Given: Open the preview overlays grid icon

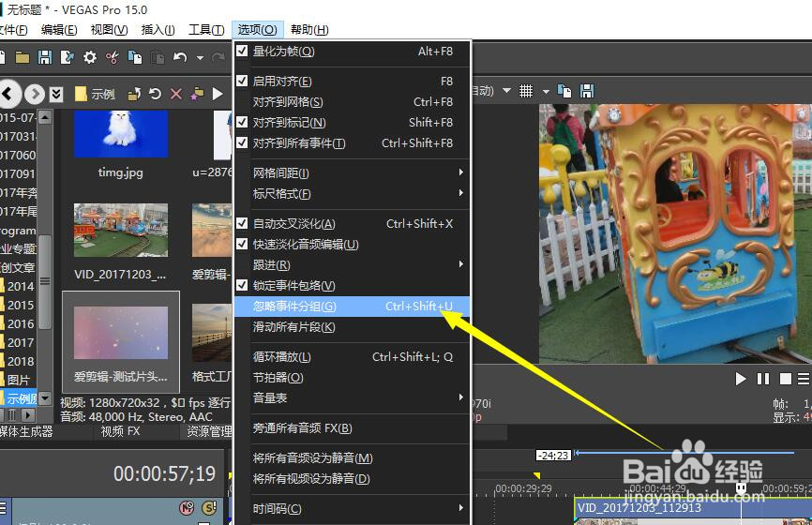Looking at the screenshot, I should [x=526, y=91].
